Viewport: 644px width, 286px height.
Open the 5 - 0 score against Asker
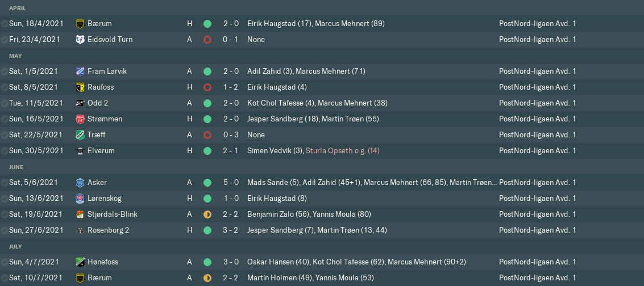[231, 183]
